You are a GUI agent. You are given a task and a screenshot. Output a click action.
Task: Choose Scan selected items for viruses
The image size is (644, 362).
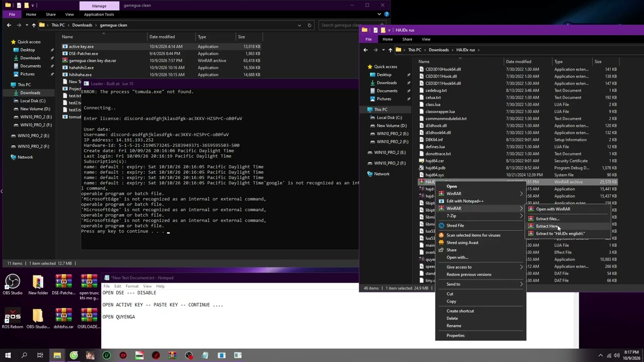(x=473, y=235)
